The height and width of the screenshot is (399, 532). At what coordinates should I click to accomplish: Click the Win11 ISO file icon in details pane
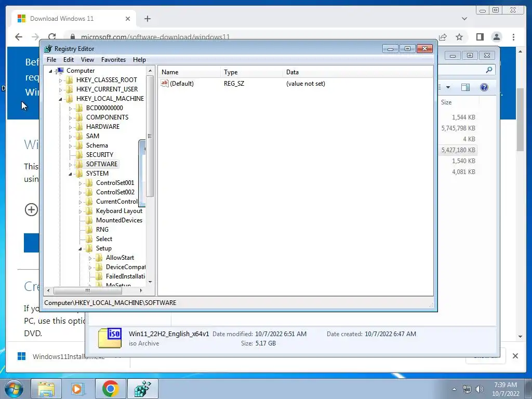pos(110,338)
